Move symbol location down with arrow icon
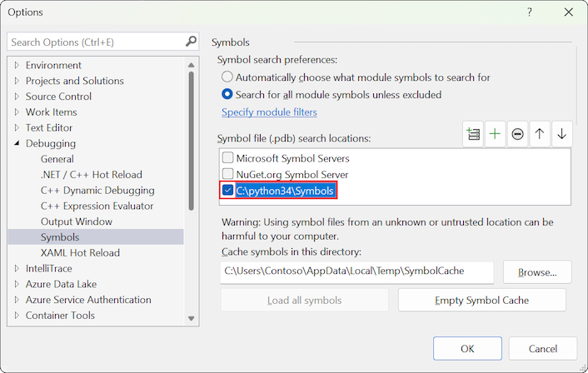Viewport: 588px width, 373px height. [x=562, y=134]
